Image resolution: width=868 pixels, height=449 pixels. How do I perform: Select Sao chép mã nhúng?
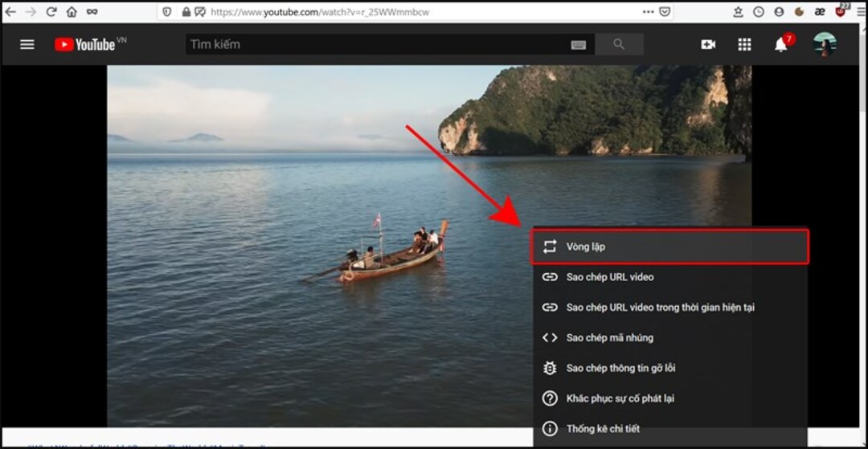(609, 338)
